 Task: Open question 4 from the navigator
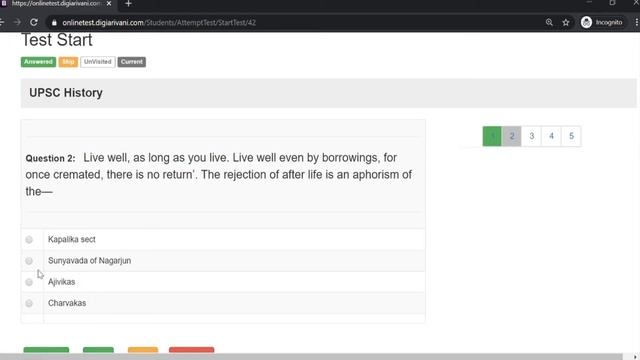point(551,136)
